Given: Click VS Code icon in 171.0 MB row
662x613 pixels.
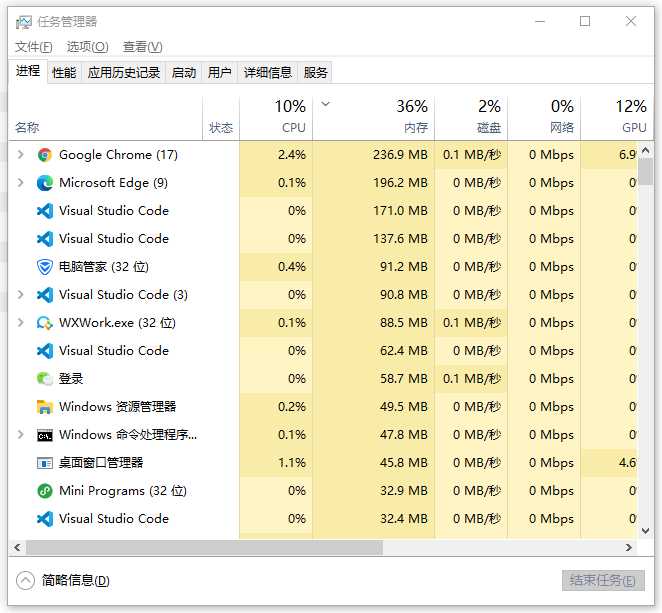Looking at the screenshot, I should (x=45, y=211).
